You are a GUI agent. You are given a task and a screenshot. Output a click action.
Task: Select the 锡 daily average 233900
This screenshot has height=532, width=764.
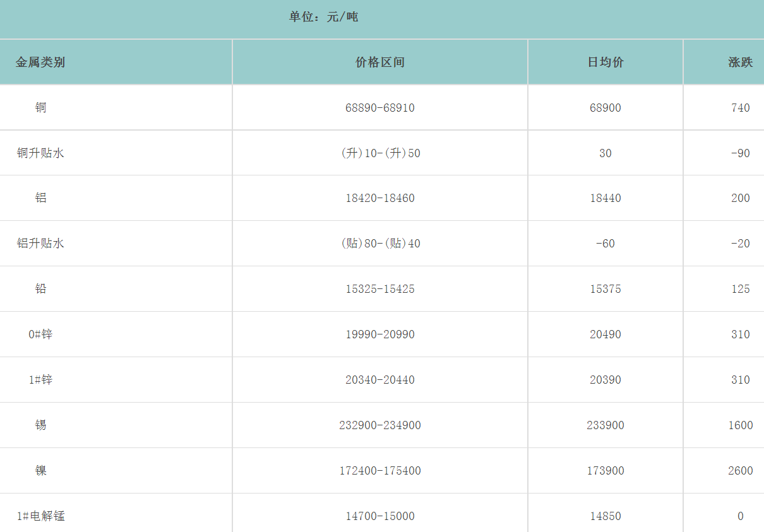coord(606,425)
